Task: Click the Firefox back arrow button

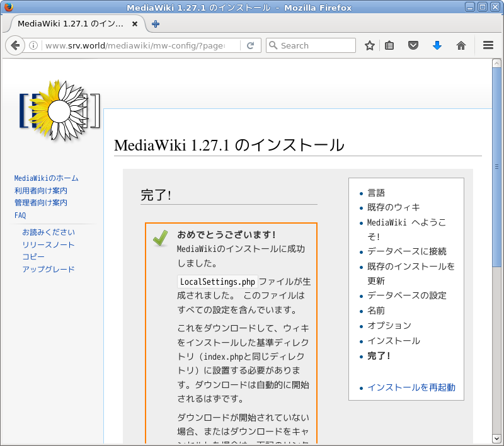Action: click(x=14, y=45)
